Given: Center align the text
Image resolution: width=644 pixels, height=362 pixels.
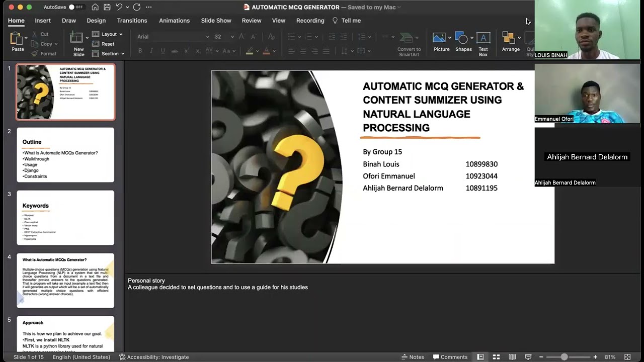Looking at the screenshot, I should pos(303,51).
